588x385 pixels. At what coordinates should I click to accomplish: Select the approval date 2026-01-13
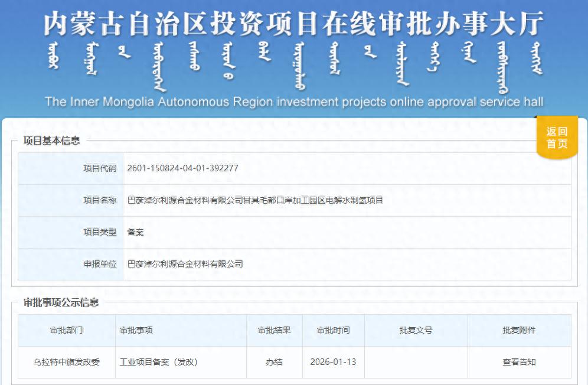332,363
